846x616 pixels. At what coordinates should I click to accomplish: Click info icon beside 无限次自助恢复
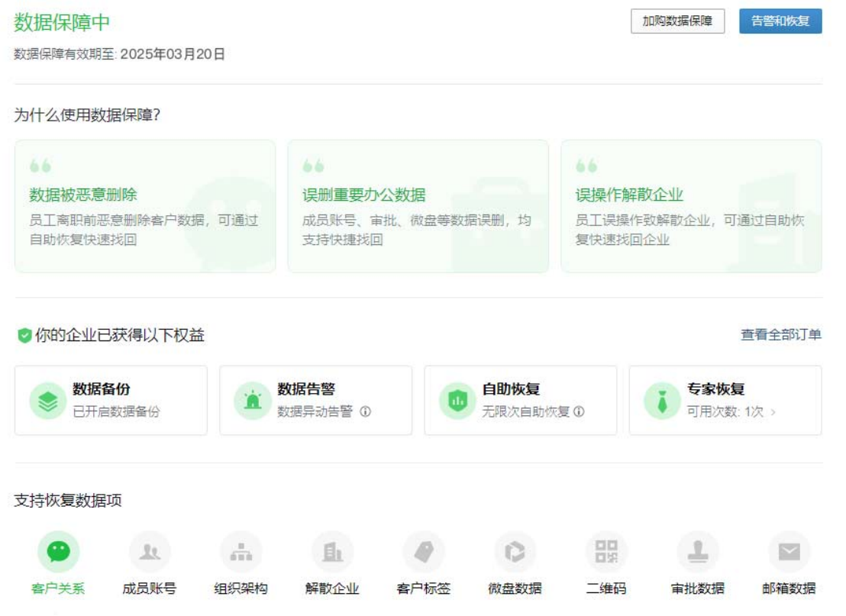pyautogui.click(x=579, y=412)
